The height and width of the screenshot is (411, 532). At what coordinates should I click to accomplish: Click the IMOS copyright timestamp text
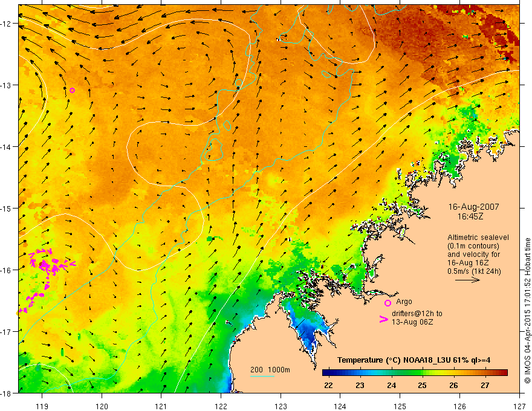pos(527,311)
